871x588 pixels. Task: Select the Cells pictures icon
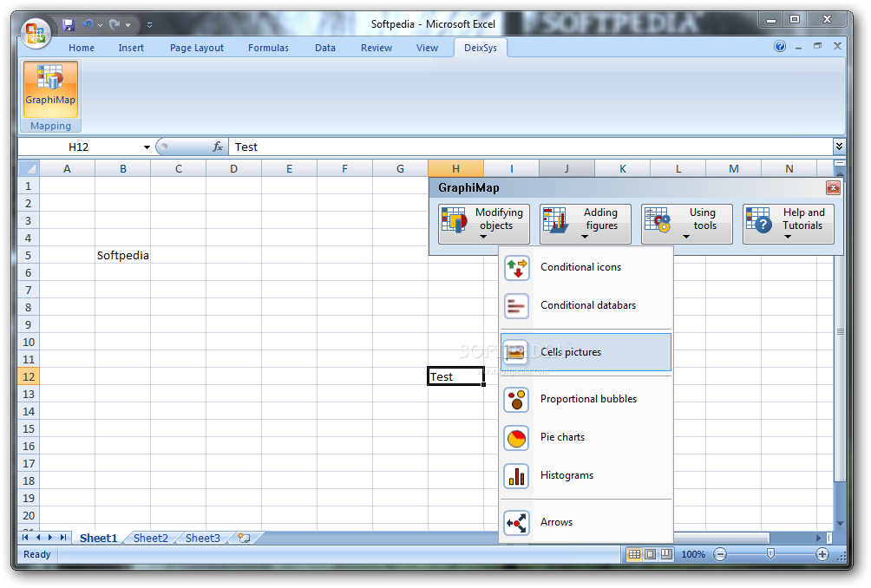(516, 352)
